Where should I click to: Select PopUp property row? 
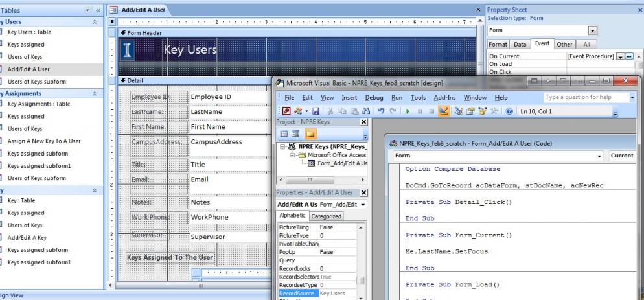(317, 252)
